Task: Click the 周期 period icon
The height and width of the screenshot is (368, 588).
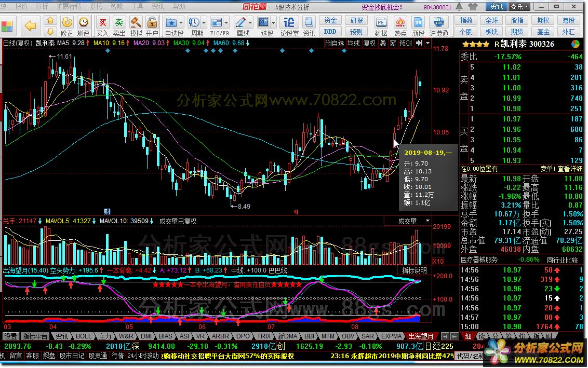Action: tap(194, 22)
